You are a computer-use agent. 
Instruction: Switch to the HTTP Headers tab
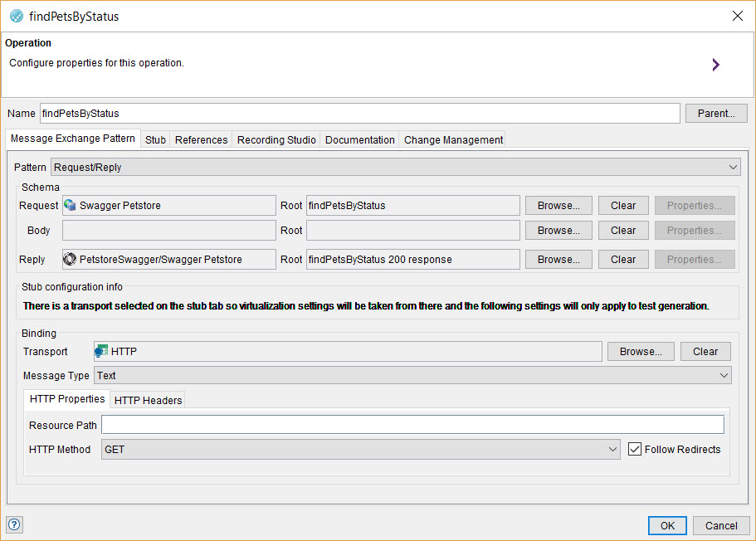click(x=147, y=400)
